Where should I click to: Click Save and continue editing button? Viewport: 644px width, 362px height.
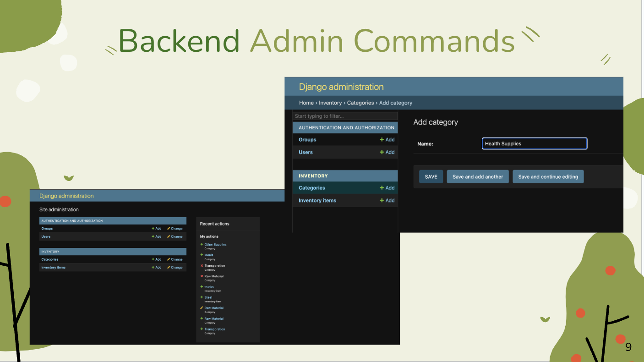(548, 177)
